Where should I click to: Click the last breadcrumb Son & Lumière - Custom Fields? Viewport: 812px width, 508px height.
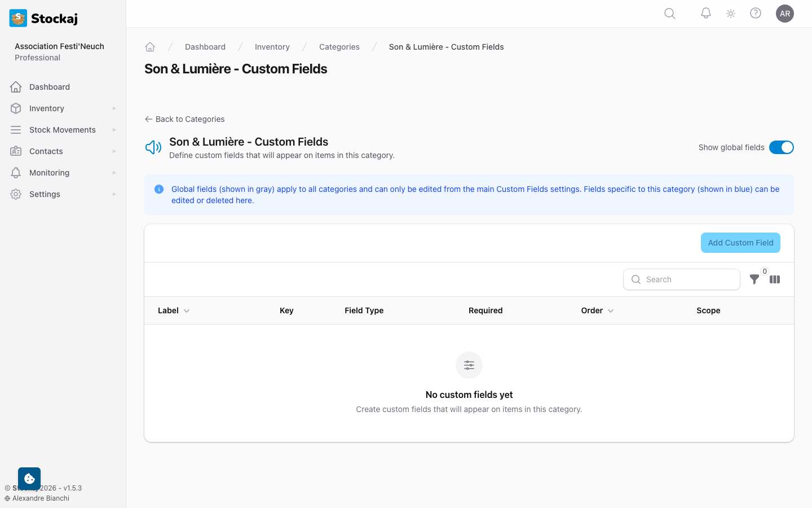(447, 47)
